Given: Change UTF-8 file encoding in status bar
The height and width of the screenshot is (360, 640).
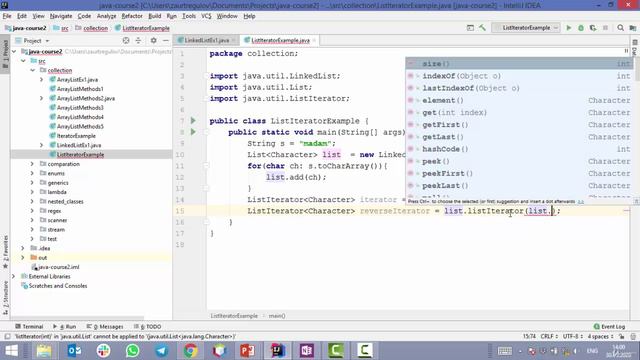Looking at the screenshot, I should click(572, 336).
